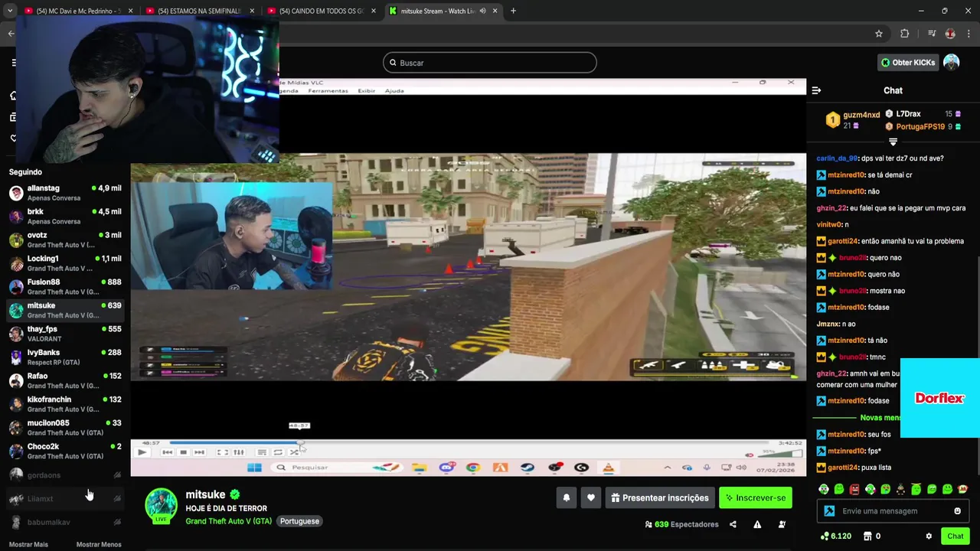The image size is (980, 551).
Task: Open Fusion88 channel in sidebar
Action: coord(65,287)
